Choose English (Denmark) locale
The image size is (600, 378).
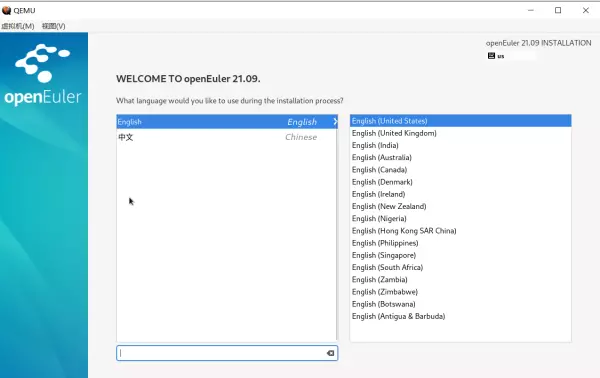click(460, 182)
